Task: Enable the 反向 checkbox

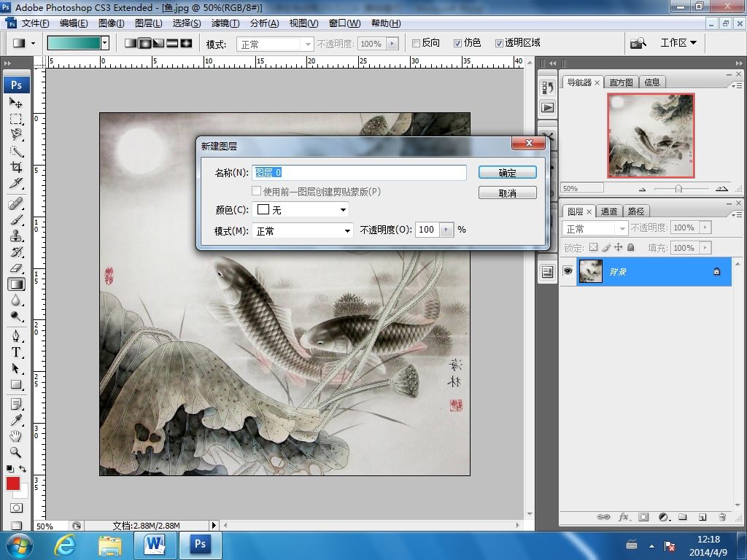Action: pos(416,43)
